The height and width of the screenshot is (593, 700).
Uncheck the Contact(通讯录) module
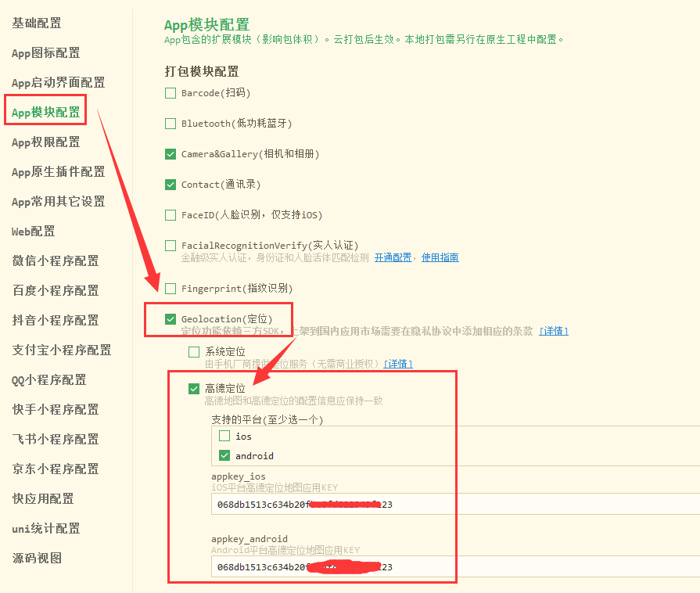pos(171,184)
